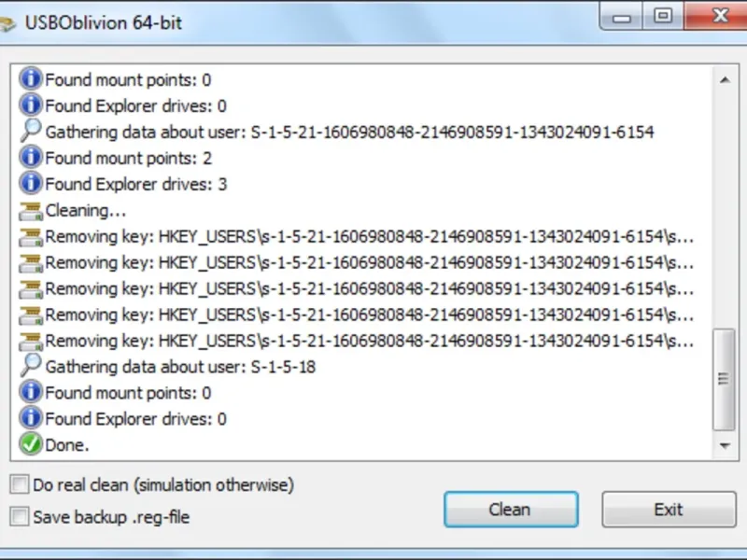Minimize the USBOblivion window
747x560 pixels.
[x=622, y=17]
